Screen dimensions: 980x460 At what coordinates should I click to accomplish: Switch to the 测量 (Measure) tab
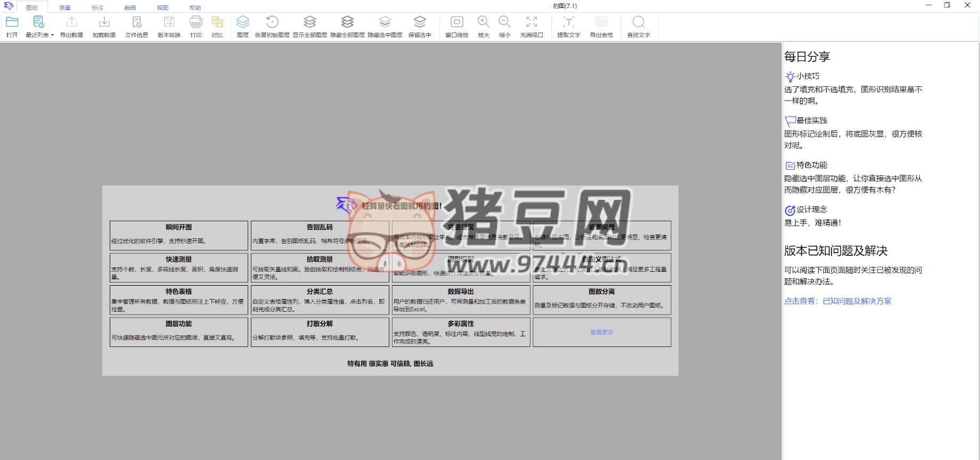(x=65, y=7)
